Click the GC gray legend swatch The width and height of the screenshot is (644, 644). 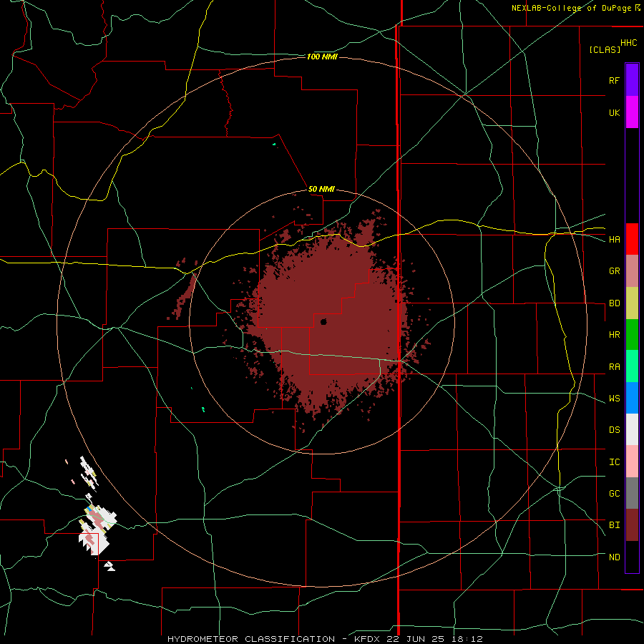[632, 493]
